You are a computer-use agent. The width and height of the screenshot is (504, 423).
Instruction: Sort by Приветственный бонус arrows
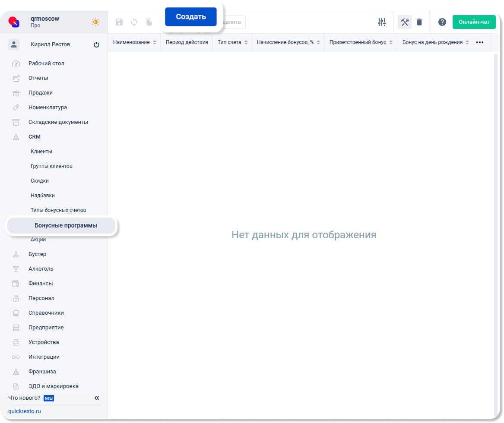(x=391, y=42)
